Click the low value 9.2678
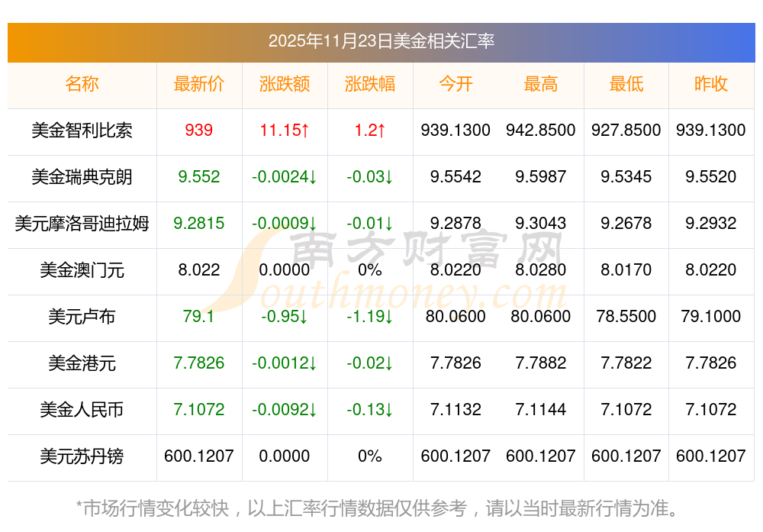 (626, 224)
